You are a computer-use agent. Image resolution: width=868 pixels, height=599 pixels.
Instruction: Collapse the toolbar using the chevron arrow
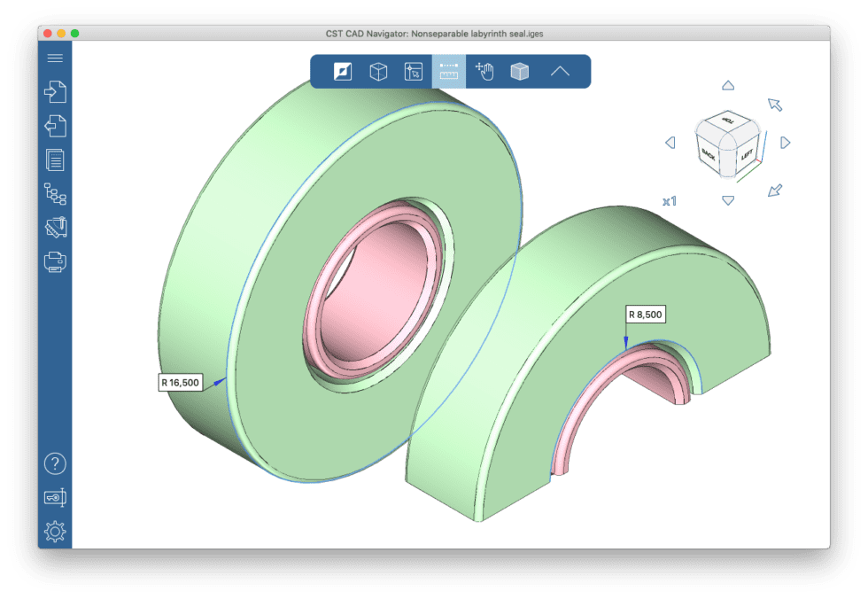pyautogui.click(x=560, y=72)
